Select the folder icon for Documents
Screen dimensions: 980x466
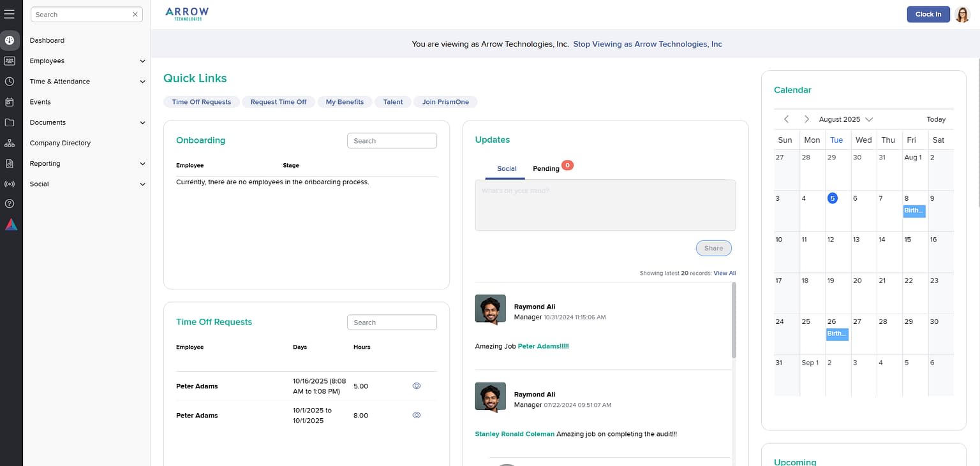click(x=10, y=122)
